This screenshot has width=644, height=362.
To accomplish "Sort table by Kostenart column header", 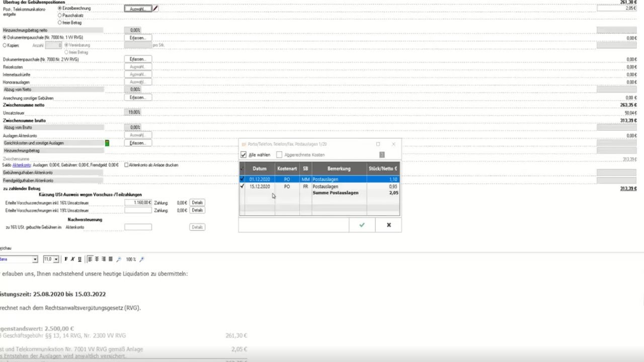I will (x=287, y=168).
